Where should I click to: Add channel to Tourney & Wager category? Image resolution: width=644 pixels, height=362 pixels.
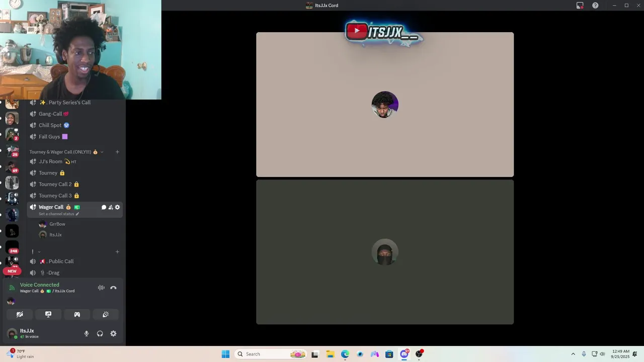click(x=117, y=152)
